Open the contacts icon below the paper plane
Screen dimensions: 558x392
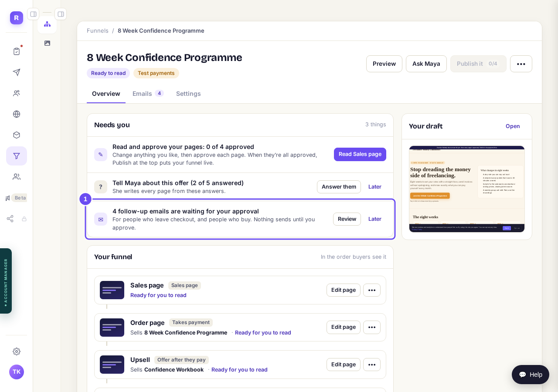(x=17, y=93)
